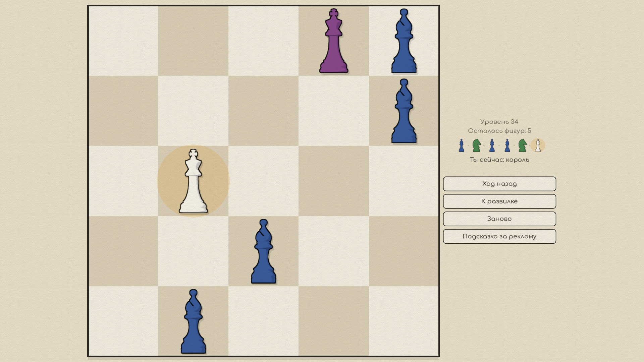Click the blue bishop in the second row
Viewport: 644px width, 362px height.
tap(404, 111)
